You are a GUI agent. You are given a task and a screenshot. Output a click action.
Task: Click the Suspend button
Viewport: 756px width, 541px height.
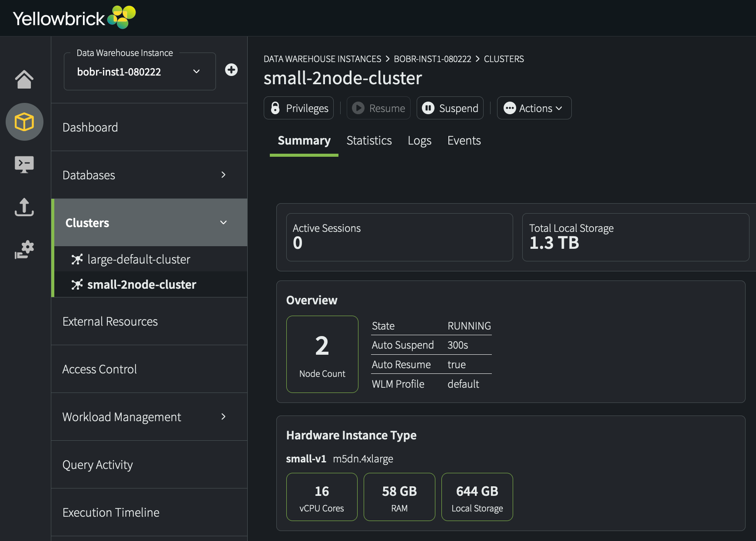pos(450,108)
